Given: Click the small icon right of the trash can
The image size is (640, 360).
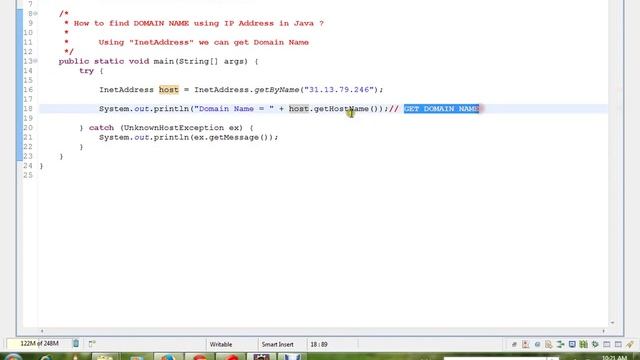Looking at the screenshot, I should [92, 344].
